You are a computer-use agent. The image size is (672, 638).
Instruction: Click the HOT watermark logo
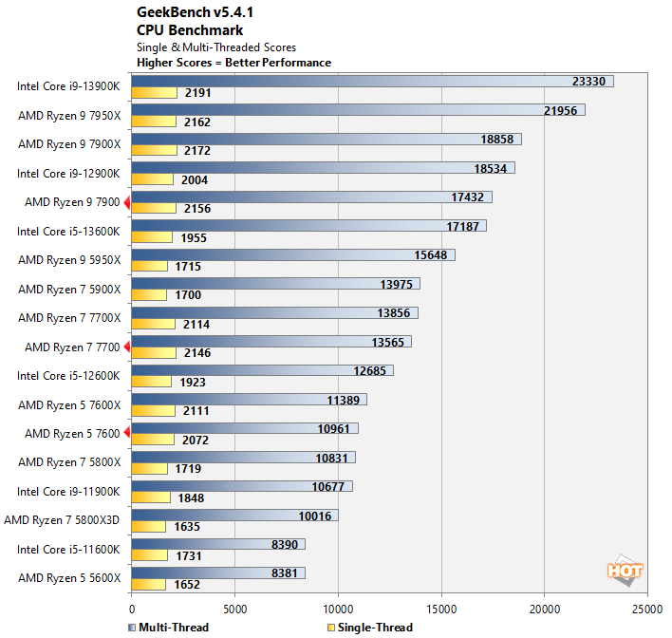625,571
